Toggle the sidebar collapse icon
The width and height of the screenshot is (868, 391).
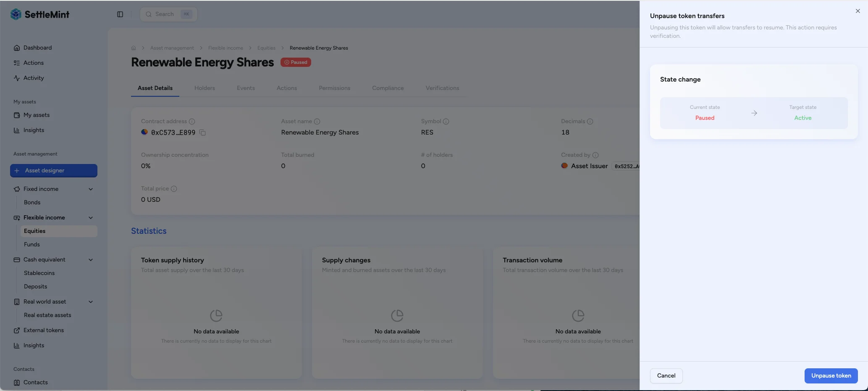[x=120, y=14]
